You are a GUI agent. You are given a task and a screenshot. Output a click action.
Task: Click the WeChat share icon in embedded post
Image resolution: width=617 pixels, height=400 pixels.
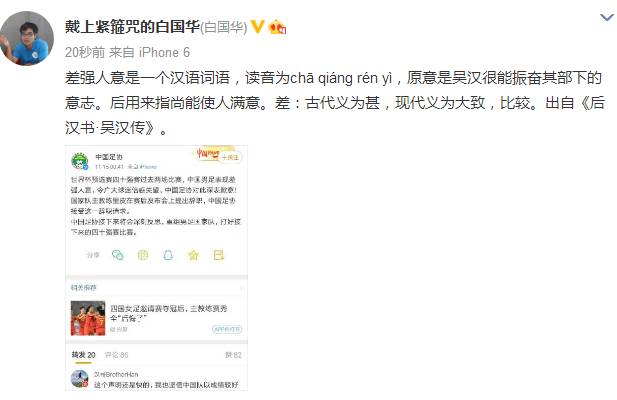[118, 255]
